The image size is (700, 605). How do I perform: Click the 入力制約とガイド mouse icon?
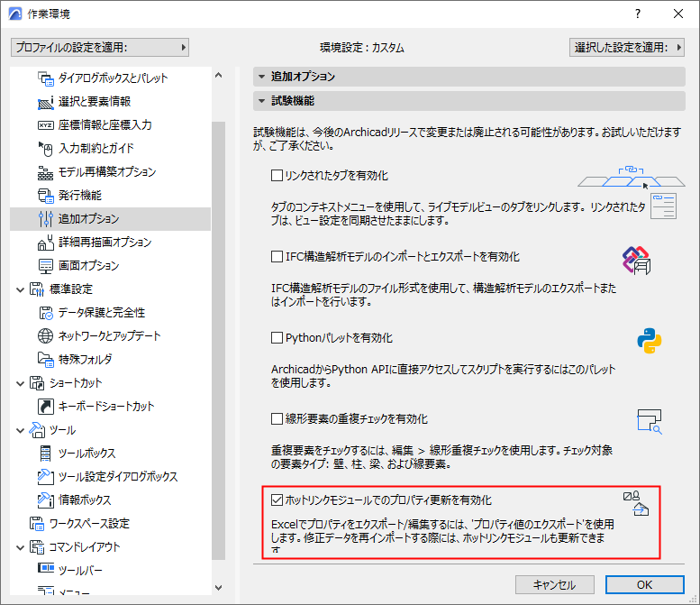pyautogui.click(x=46, y=149)
